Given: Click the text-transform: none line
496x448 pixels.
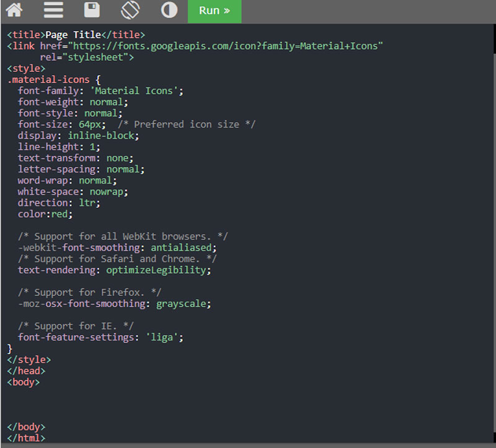Looking at the screenshot, I should 76,158.
